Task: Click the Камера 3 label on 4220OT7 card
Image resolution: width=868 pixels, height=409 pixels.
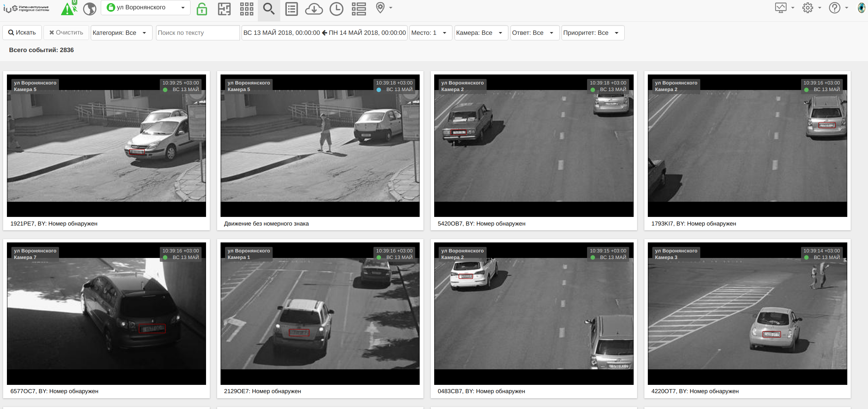Action: click(x=666, y=257)
